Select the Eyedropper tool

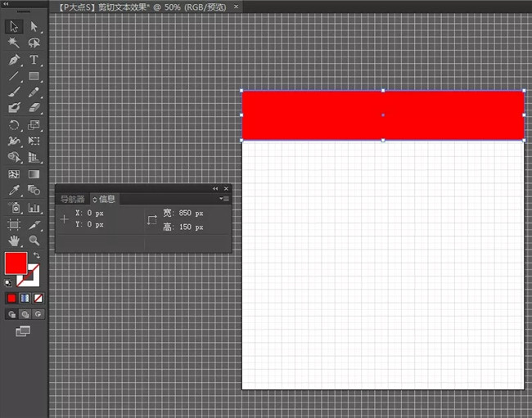14,190
